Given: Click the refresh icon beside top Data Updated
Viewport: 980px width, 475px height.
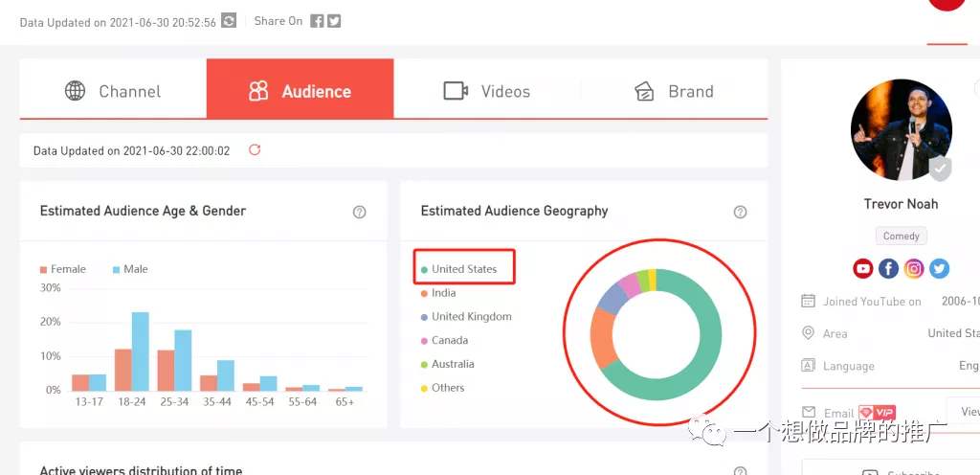Looking at the screenshot, I should (230, 21).
